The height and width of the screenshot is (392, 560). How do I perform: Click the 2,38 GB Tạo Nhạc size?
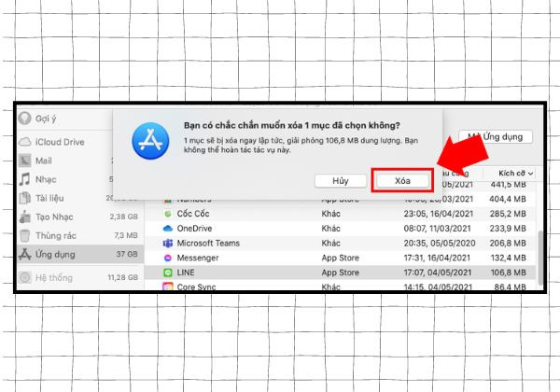(x=123, y=217)
